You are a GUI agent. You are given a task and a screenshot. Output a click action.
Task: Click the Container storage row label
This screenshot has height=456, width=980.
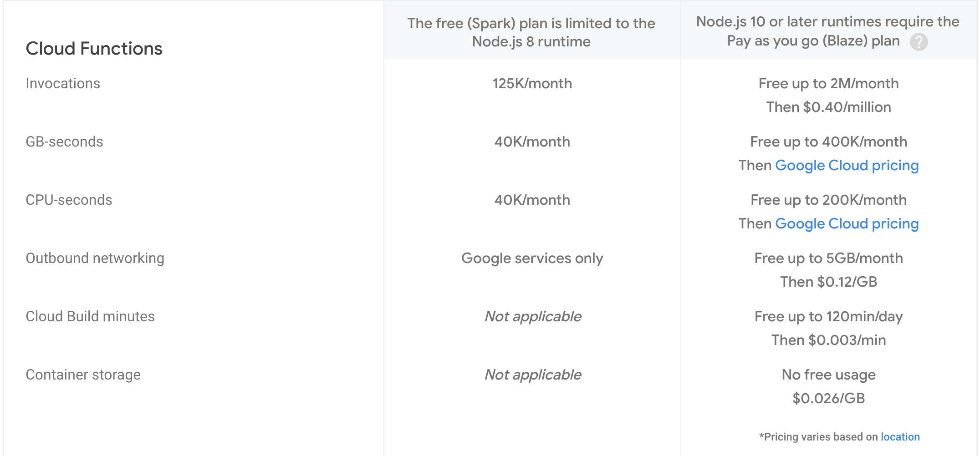(x=83, y=375)
